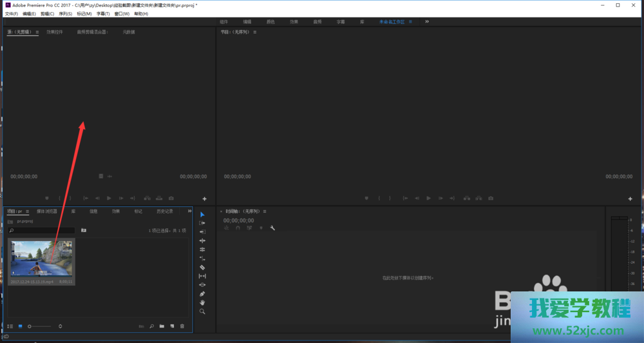Switch project panel to list view
Image resolution: width=644 pixels, height=343 pixels.
(10, 326)
